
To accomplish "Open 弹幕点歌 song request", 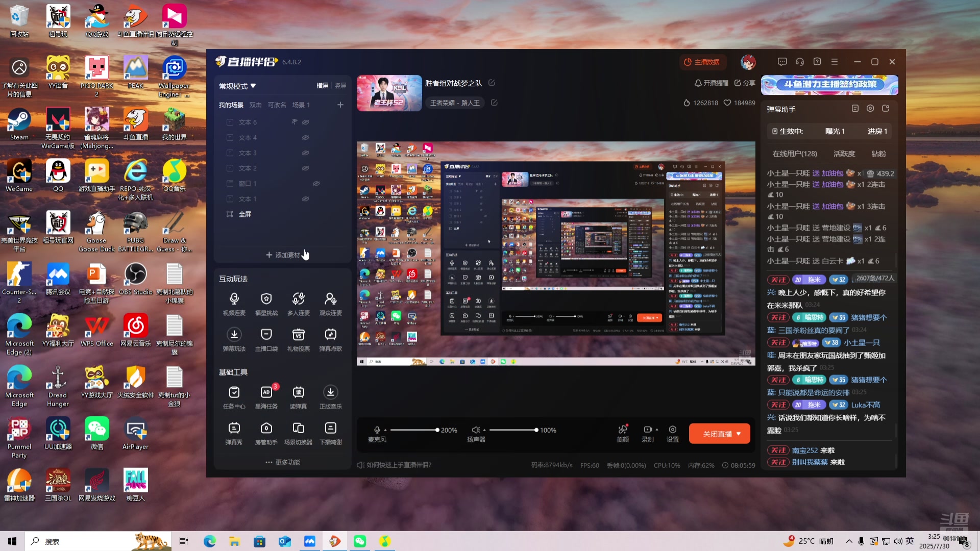I will click(330, 340).
